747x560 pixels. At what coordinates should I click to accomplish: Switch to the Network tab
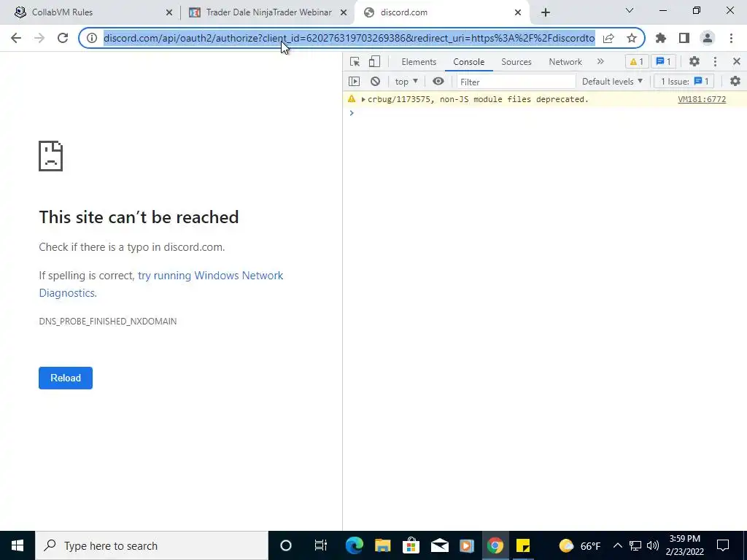(565, 62)
